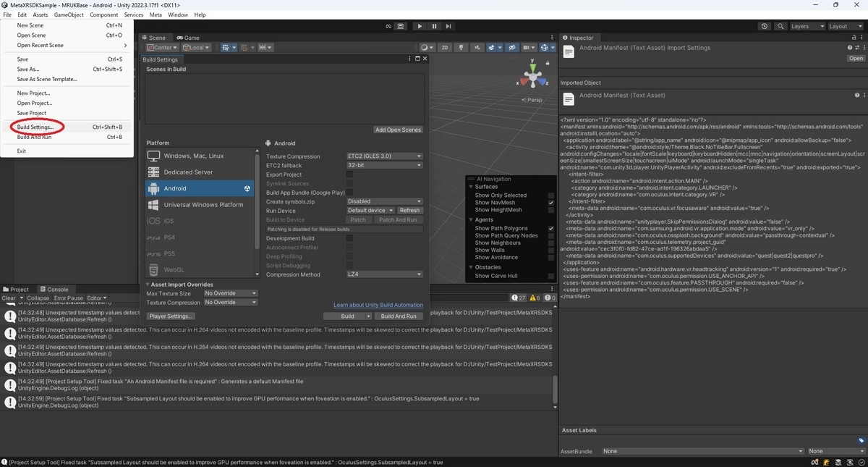868x467 pixels.
Task: Toggle scene visibility hidden-eye icon
Action: [512, 47]
